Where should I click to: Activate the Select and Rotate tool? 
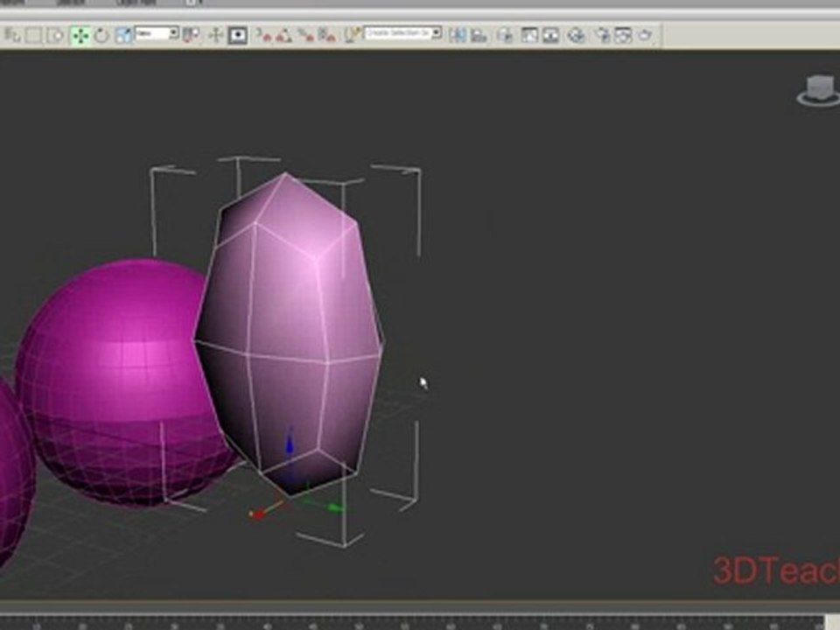[101, 35]
